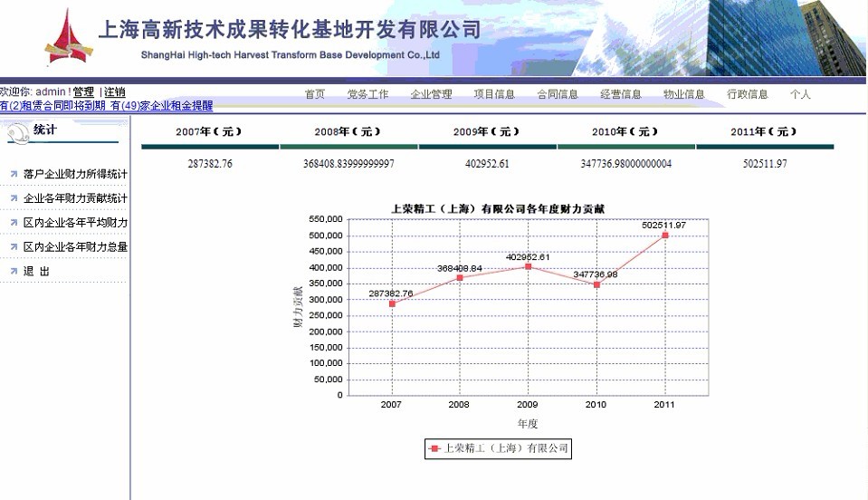Click the 注销 logout link
Screen dimensions: 868x500
click(115, 91)
